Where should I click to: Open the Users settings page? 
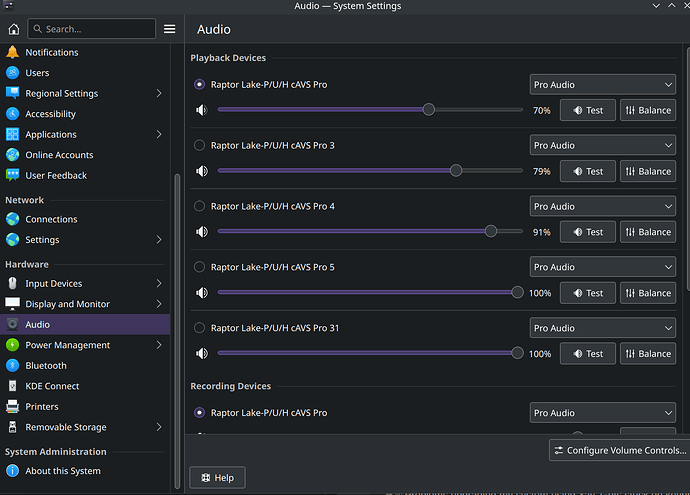pyautogui.click(x=85, y=73)
